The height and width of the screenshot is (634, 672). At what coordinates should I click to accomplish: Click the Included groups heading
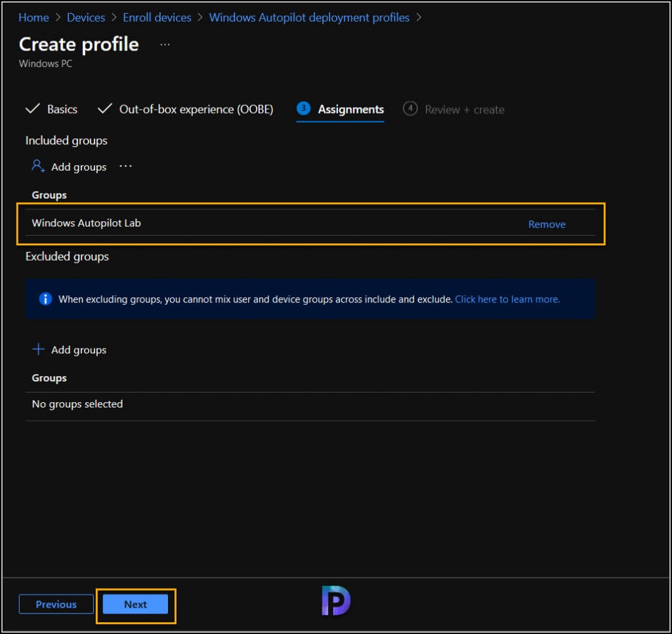66,140
